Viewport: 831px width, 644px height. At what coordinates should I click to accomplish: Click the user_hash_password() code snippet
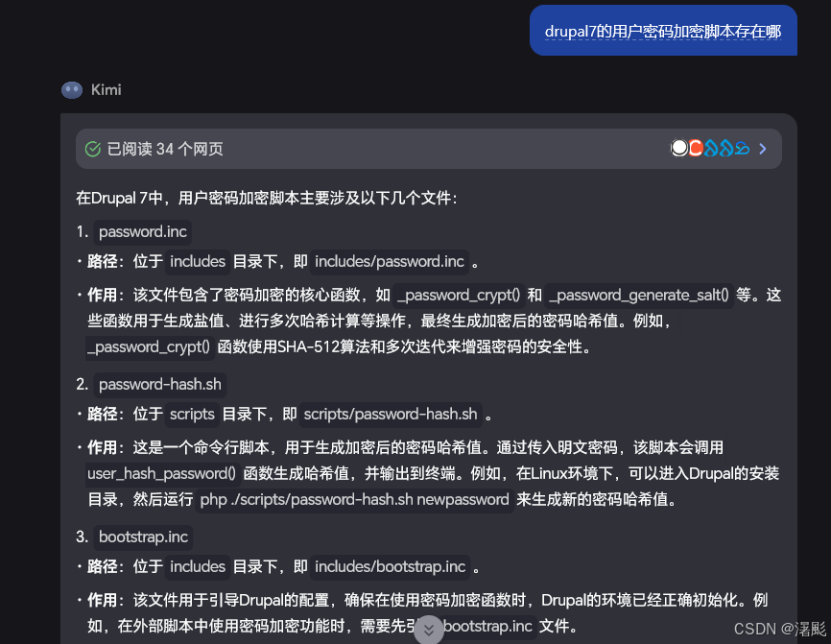coord(161,473)
